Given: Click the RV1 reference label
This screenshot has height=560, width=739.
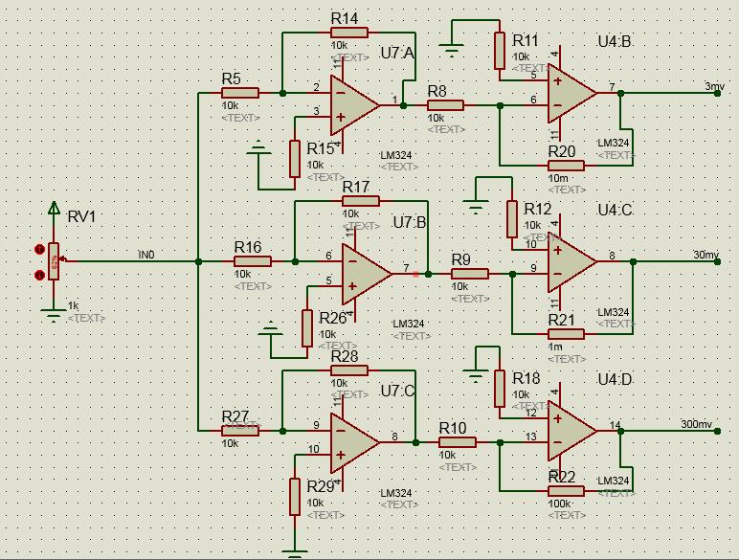Looking at the screenshot, I should (82, 217).
